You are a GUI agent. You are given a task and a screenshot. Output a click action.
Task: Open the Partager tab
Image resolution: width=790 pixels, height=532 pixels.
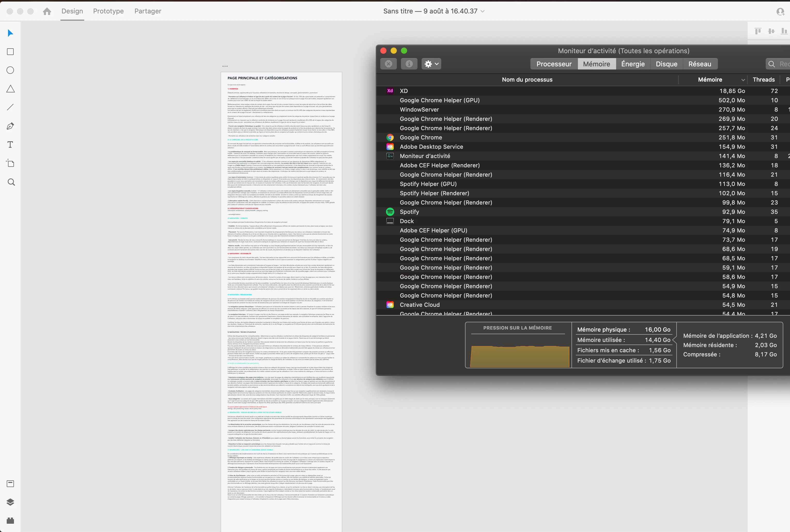[148, 11]
